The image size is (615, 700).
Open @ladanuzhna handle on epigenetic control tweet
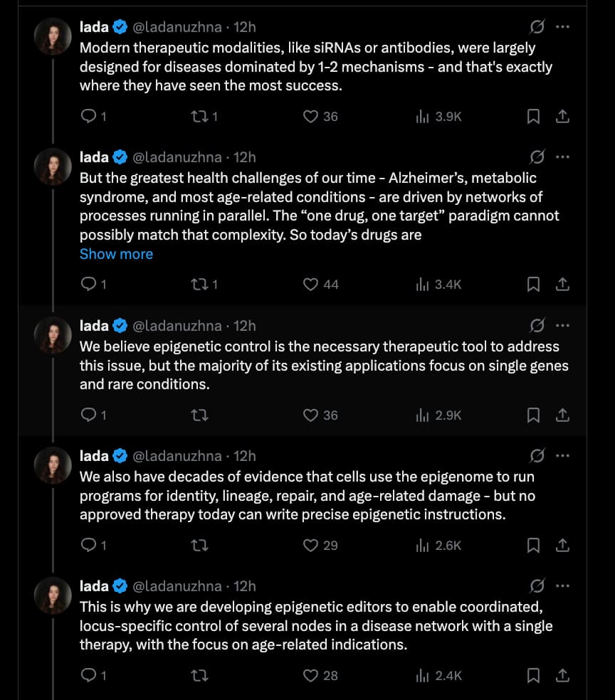click(177, 326)
